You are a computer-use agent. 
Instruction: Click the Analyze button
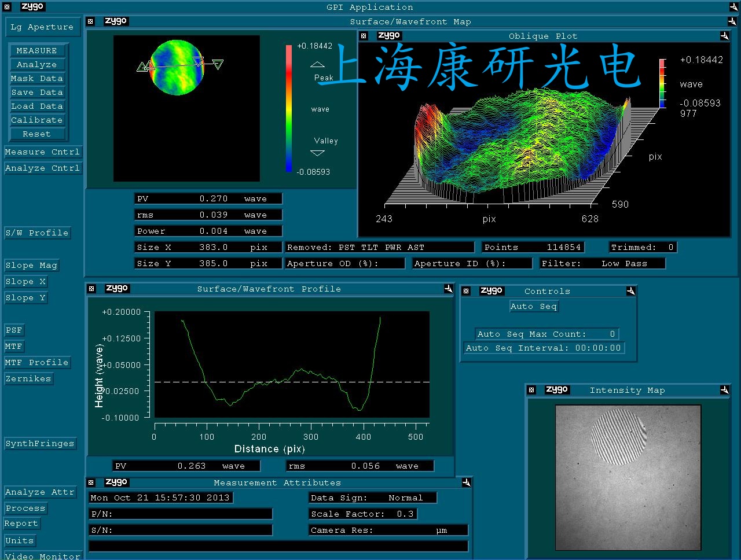37,64
